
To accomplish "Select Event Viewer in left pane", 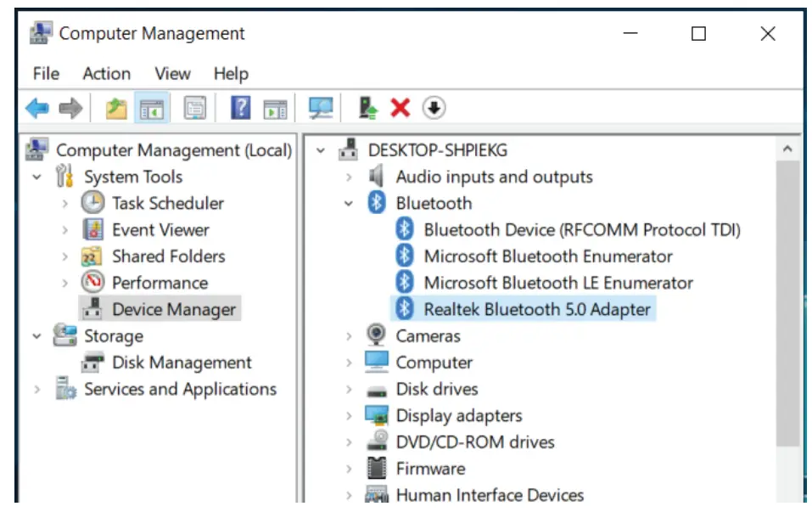I will [160, 230].
